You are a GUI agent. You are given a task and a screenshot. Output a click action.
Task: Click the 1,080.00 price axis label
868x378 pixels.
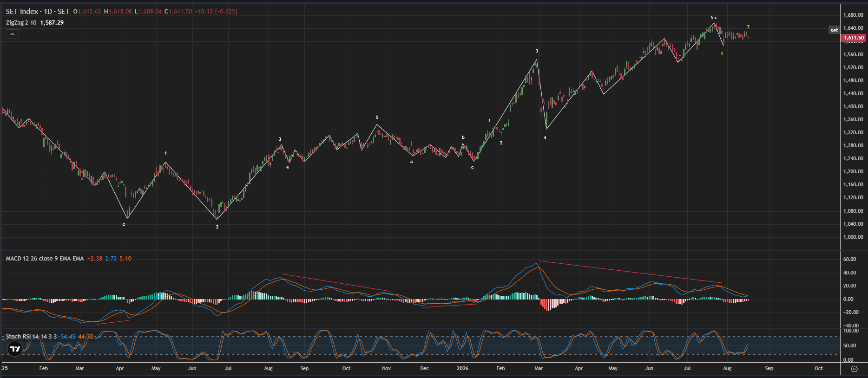pyautogui.click(x=853, y=211)
